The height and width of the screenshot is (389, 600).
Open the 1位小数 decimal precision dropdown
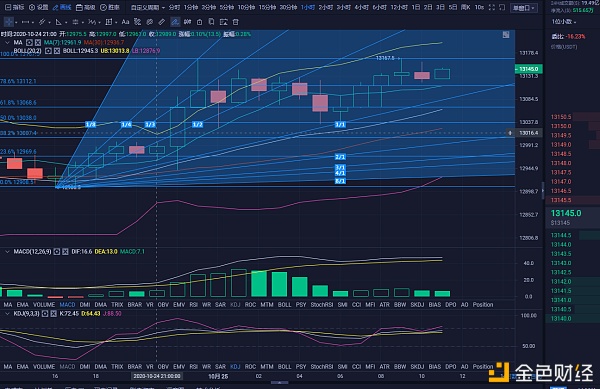click(564, 22)
